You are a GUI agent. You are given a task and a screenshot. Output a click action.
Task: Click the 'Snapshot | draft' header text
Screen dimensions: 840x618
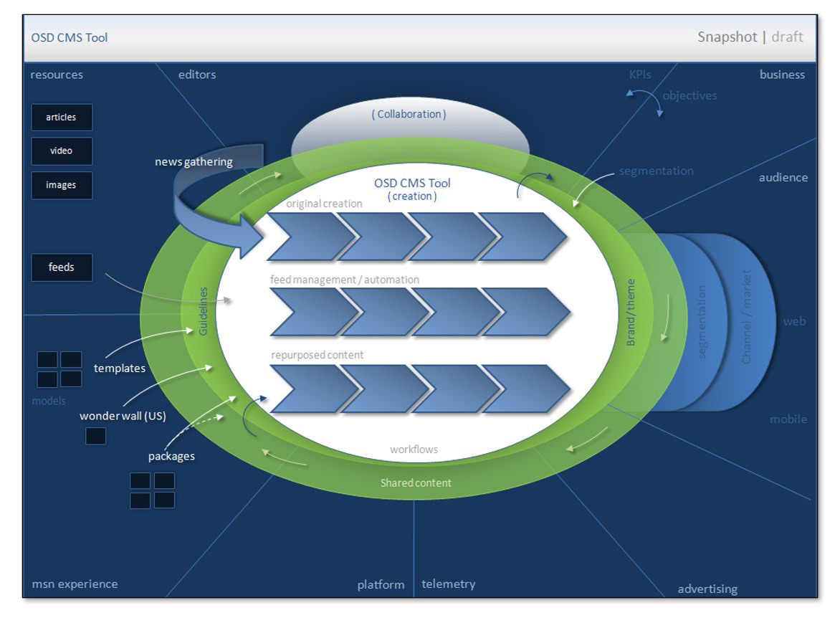(x=750, y=37)
